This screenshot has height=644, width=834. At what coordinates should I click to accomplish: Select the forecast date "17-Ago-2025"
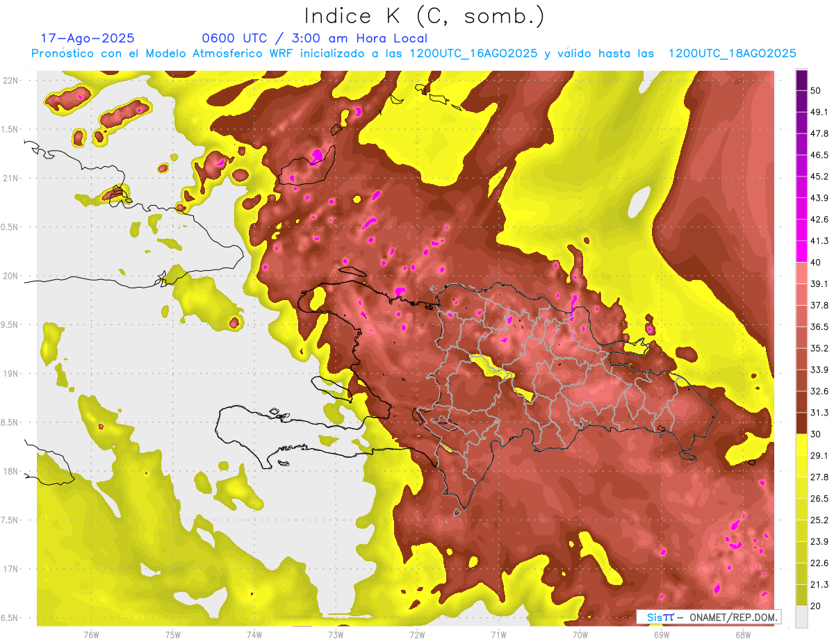tap(88, 38)
